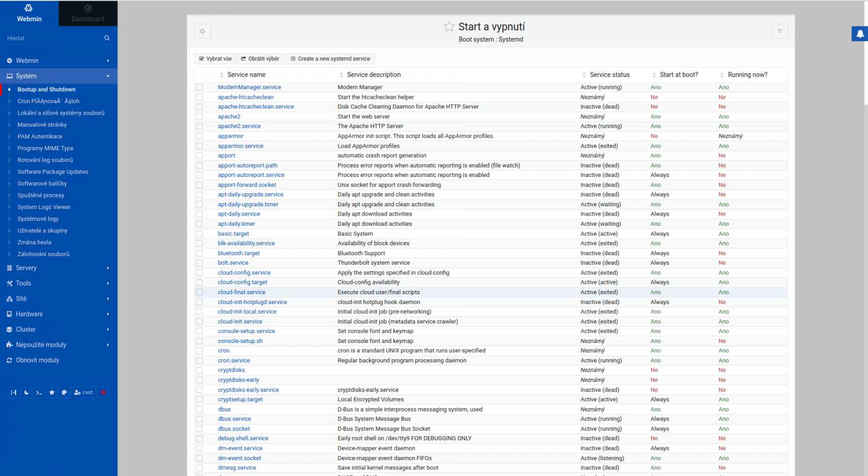The width and height of the screenshot is (868, 476).
Task: Switch to the Dashboard tab
Action: click(88, 14)
